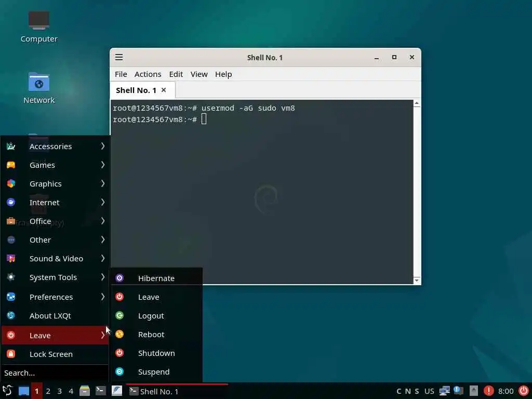Click the Sound & Video icon

click(x=11, y=259)
